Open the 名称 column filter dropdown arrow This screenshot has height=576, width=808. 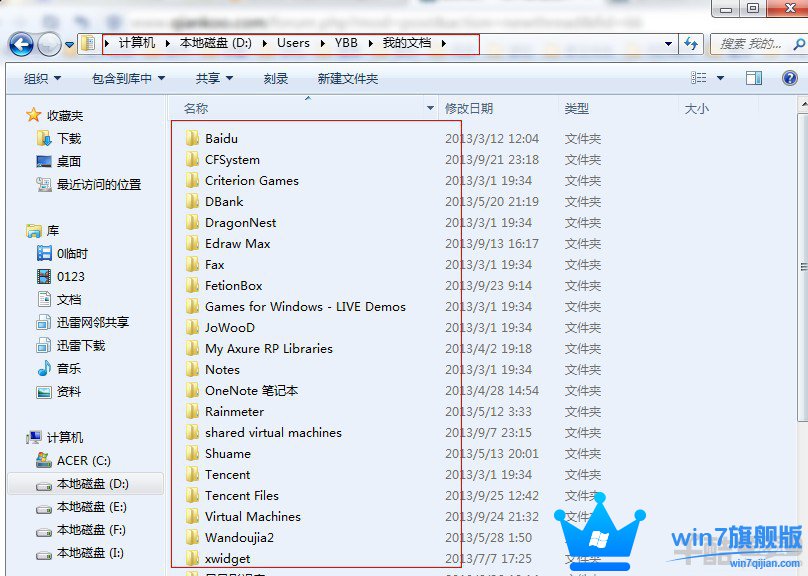430,108
